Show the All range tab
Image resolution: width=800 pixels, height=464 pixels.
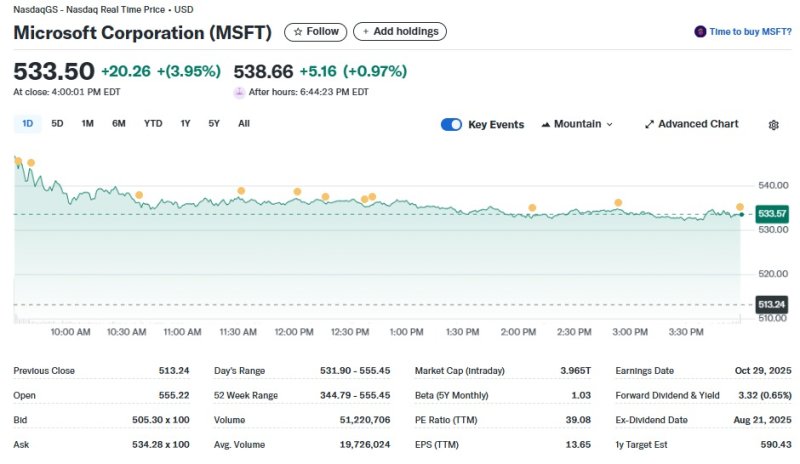(244, 124)
